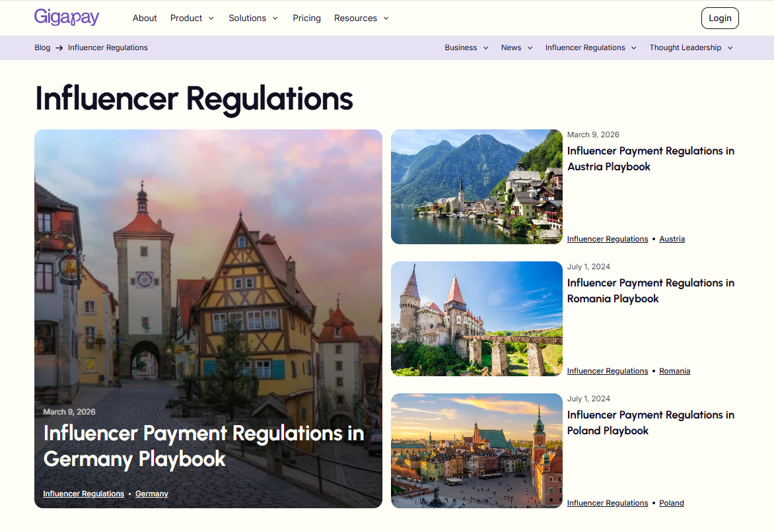Open the About page
The image size is (774, 532).
(145, 18)
